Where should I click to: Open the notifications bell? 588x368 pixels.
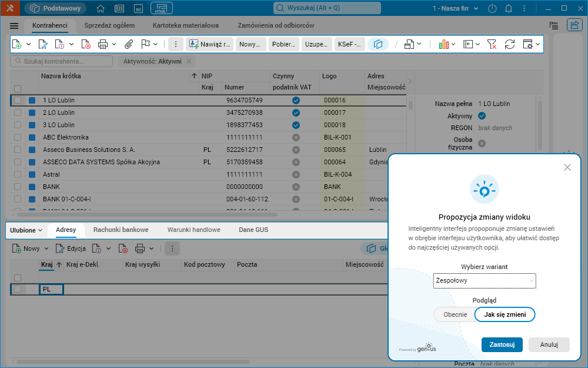509,8
